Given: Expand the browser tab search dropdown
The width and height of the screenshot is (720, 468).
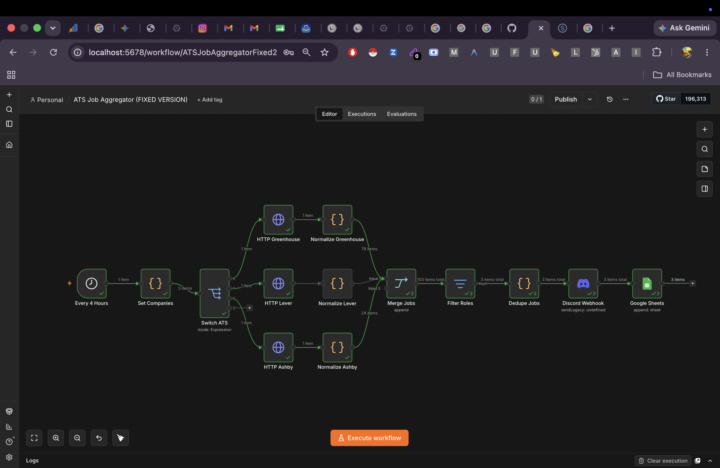Looking at the screenshot, I should [x=53, y=28].
